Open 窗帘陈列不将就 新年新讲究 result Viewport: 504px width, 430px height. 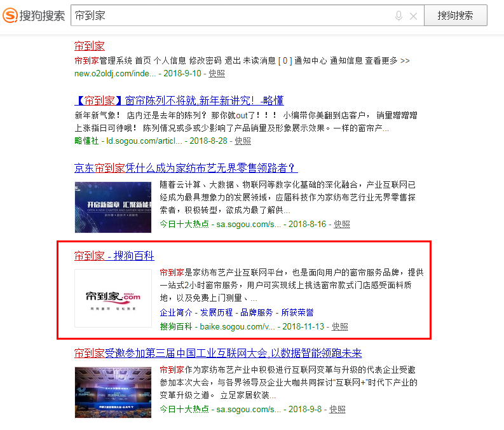(179, 101)
